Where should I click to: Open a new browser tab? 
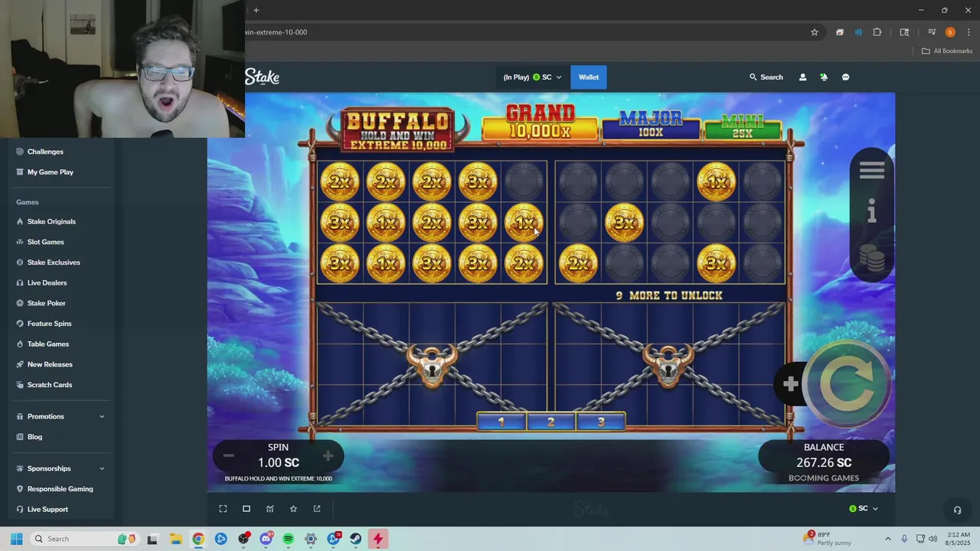point(256,10)
